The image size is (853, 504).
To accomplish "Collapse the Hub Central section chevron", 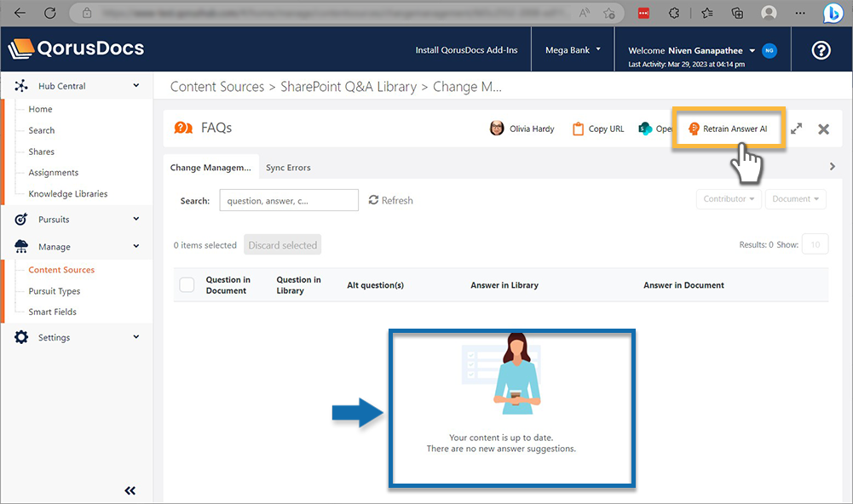I will [136, 85].
